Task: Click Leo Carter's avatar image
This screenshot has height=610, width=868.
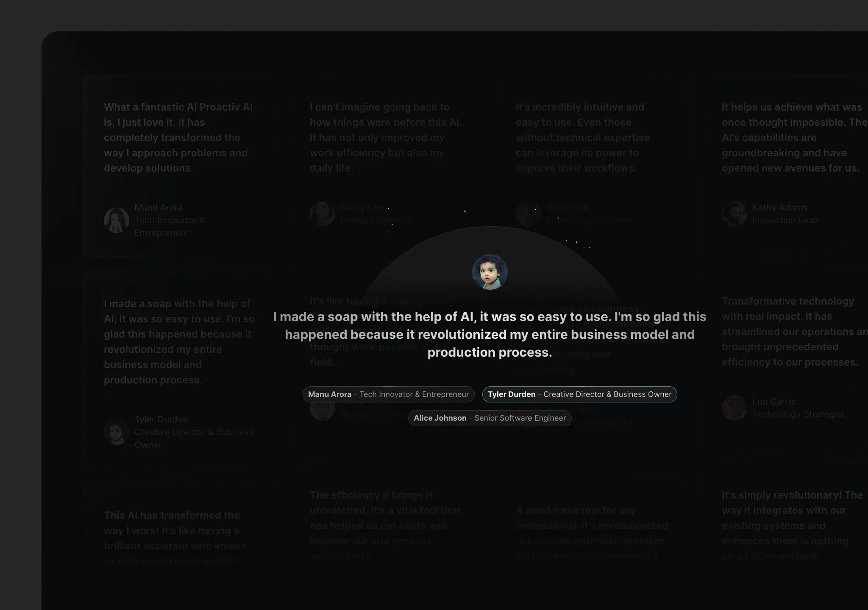Action: (x=734, y=408)
